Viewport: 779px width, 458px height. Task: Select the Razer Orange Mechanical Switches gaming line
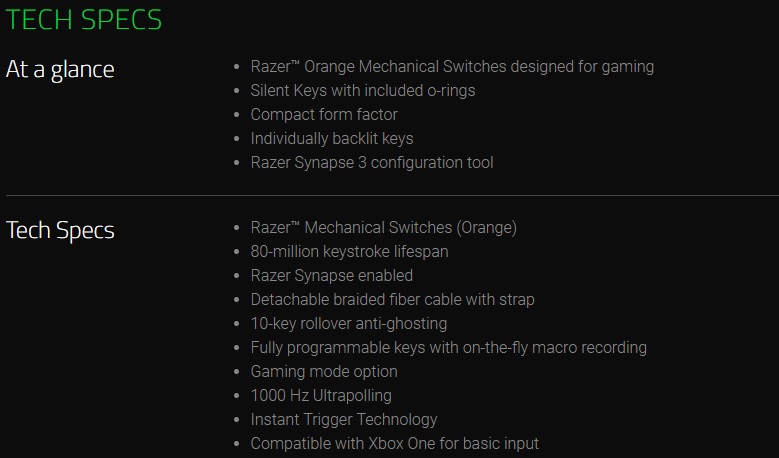[x=452, y=67]
